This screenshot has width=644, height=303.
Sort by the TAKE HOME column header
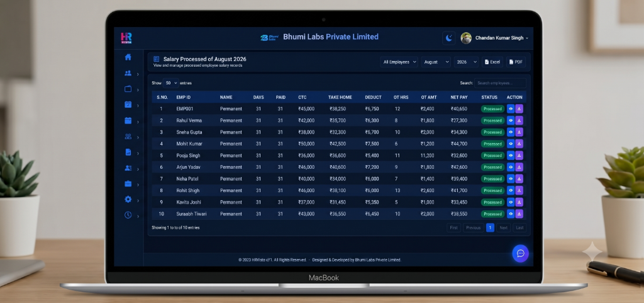340,98
